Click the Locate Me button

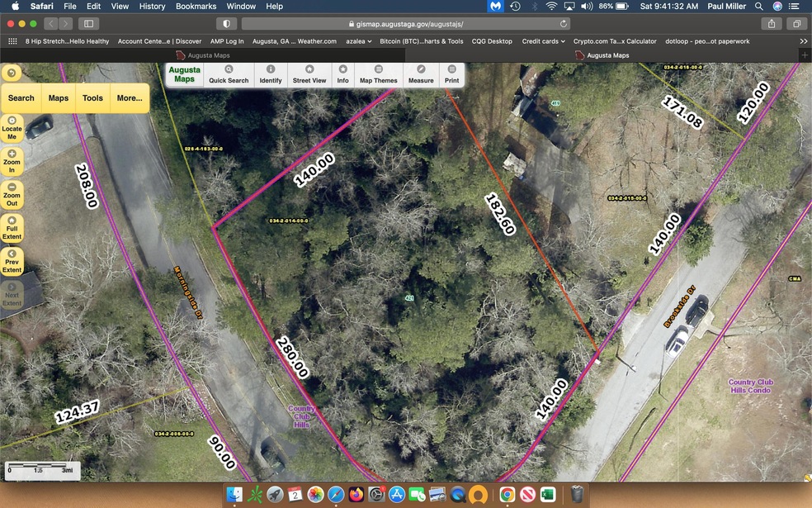[x=12, y=128]
